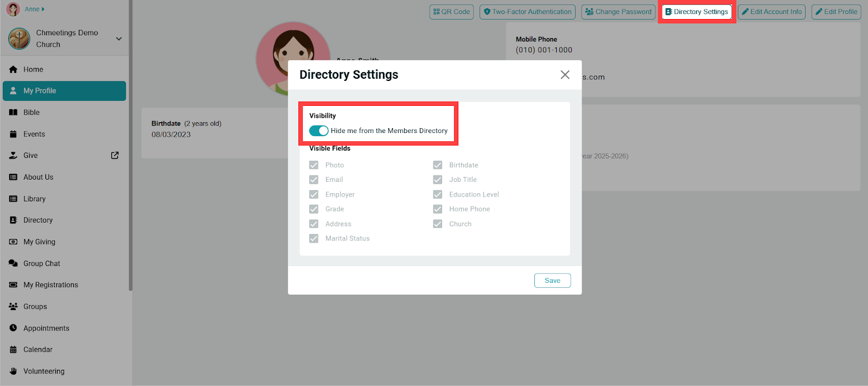Image resolution: width=868 pixels, height=386 pixels.
Task: Uncheck the Marital Status checkbox
Action: pos(314,238)
